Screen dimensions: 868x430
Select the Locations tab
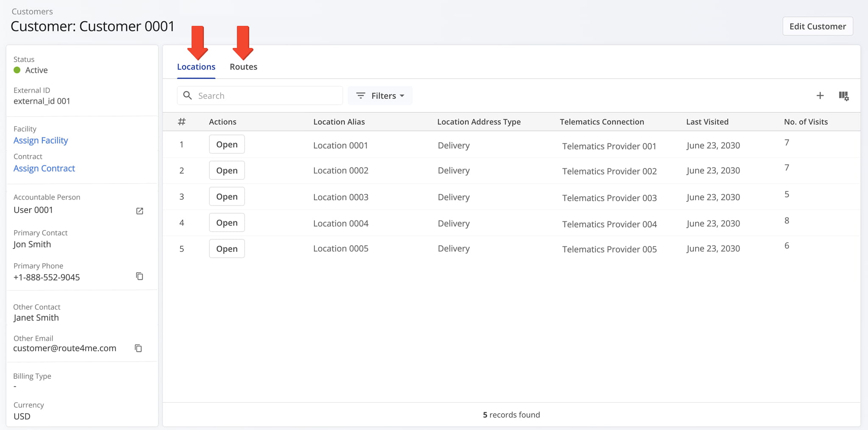point(196,67)
